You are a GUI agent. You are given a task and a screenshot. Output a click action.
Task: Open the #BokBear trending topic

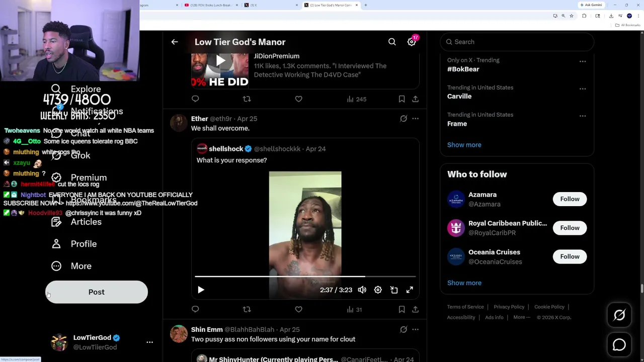click(x=463, y=69)
